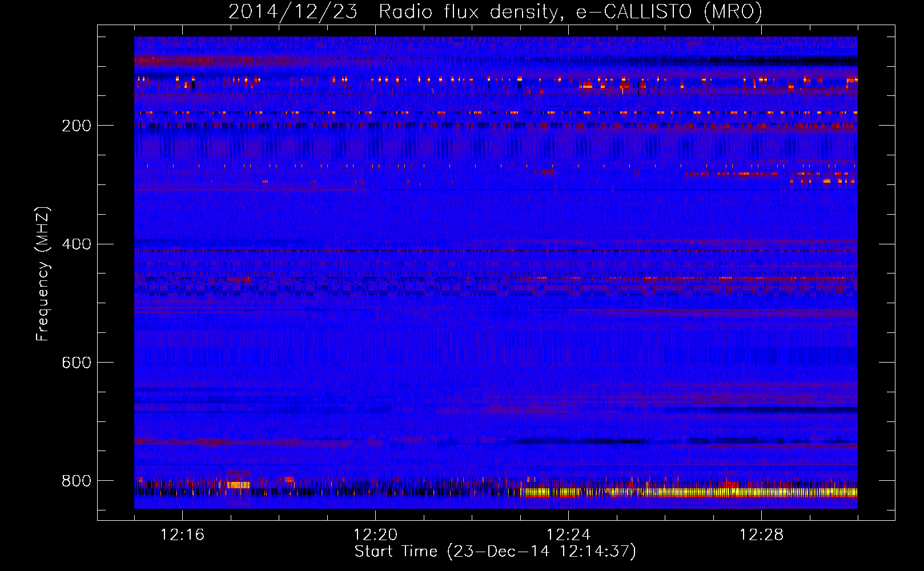Click the "400" frequency tick label
This screenshot has height=571, width=924.
[x=76, y=244]
